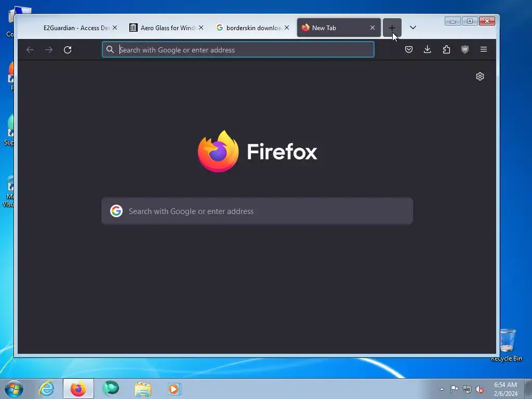Open new tab personalize gear settings

click(x=480, y=76)
